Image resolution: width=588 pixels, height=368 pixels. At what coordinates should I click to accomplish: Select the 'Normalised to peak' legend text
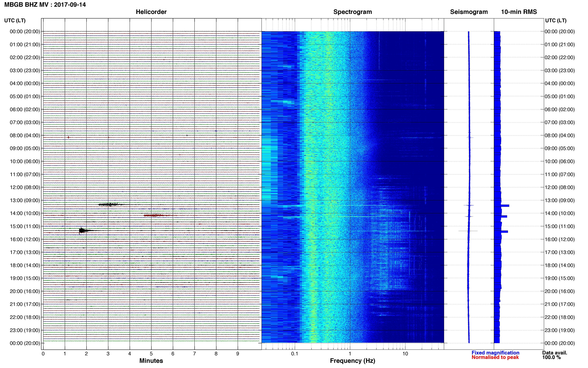495,357
